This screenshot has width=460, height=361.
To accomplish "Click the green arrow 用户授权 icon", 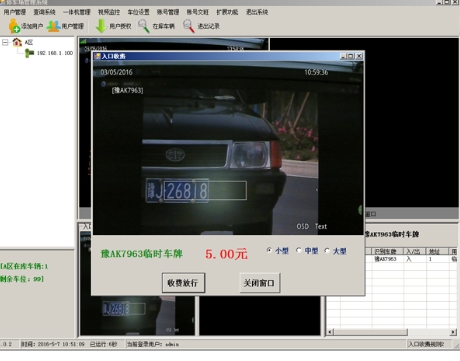I will point(101,26).
